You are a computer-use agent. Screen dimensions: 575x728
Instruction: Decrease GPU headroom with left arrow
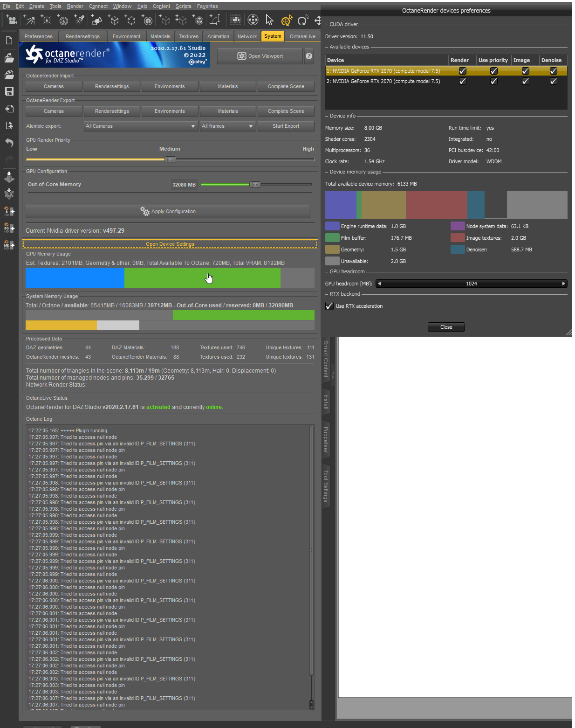click(x=379, y=284)
